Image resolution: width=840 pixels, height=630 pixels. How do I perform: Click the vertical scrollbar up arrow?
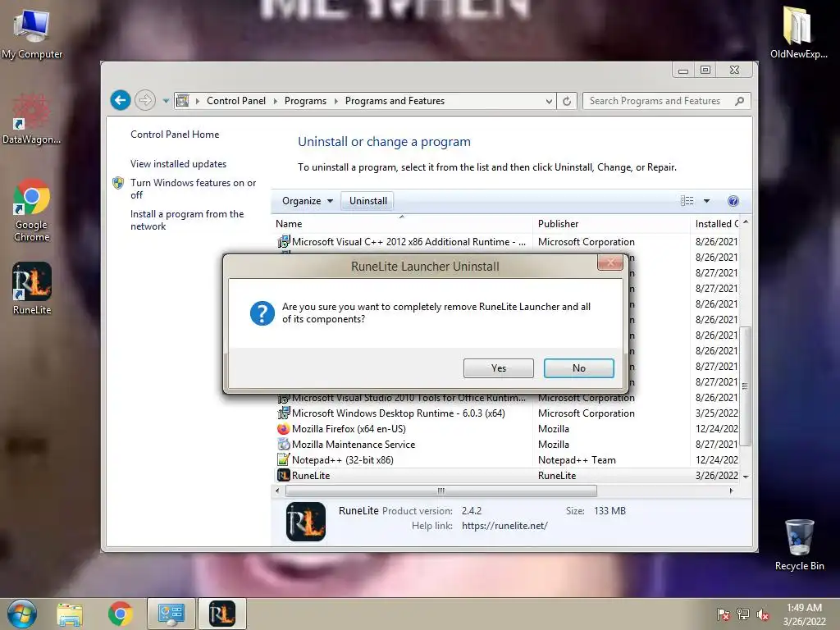coord(746,221)
